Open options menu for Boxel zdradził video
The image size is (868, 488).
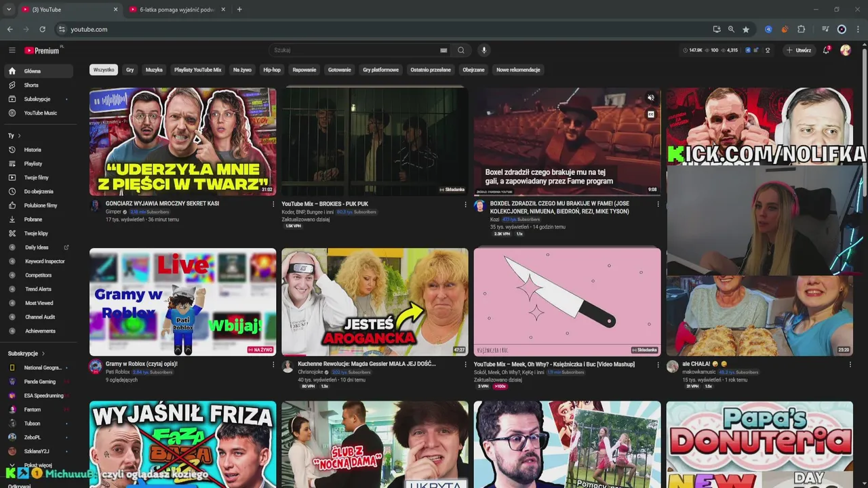pyautogui.click(x=658, y=204)
